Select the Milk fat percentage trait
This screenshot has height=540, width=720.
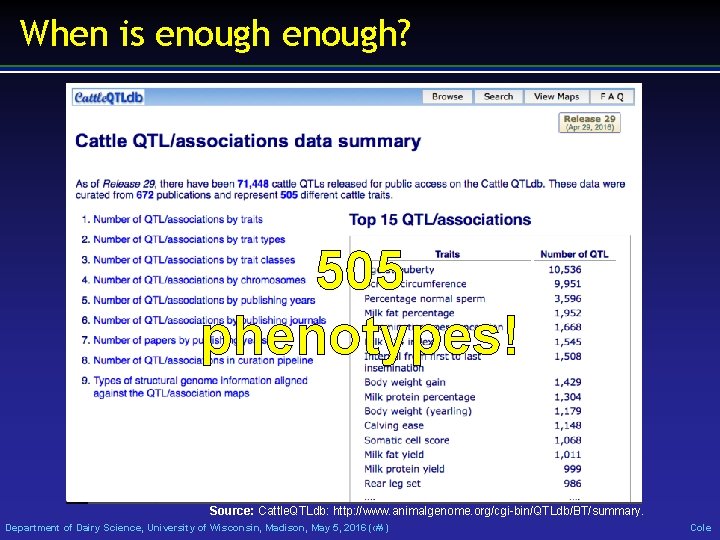click(409, 313)
